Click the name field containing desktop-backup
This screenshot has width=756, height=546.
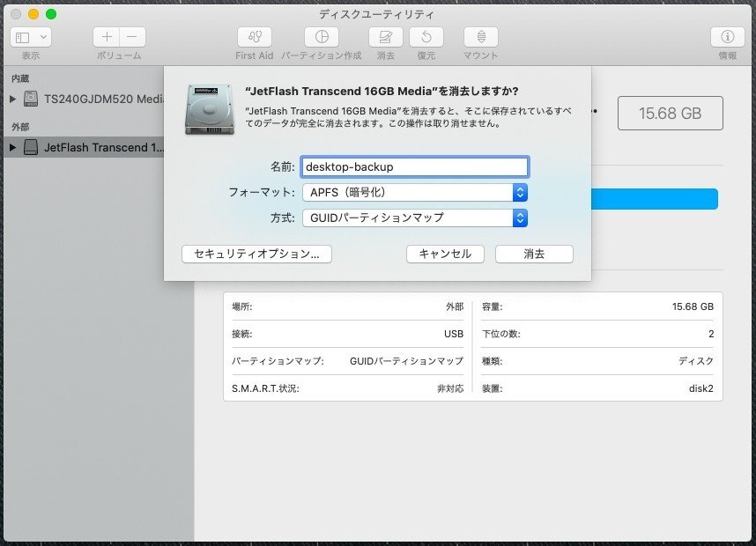(415, 166)
